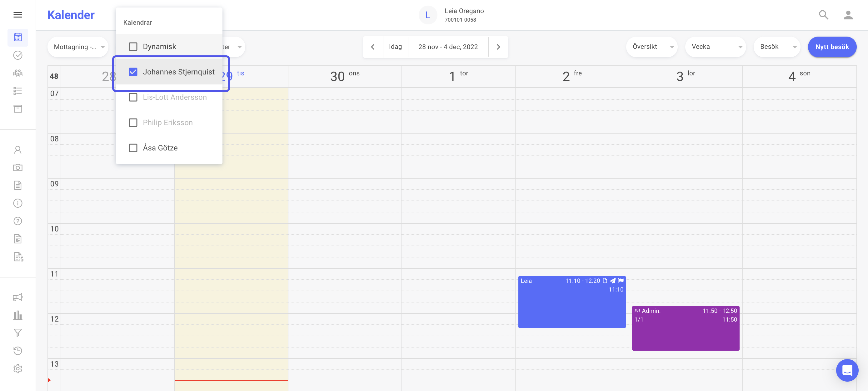Open the journal document sidebar icon
Viewport: 868px width, 391px height.
pyautogui.click(x=18, y=185)
